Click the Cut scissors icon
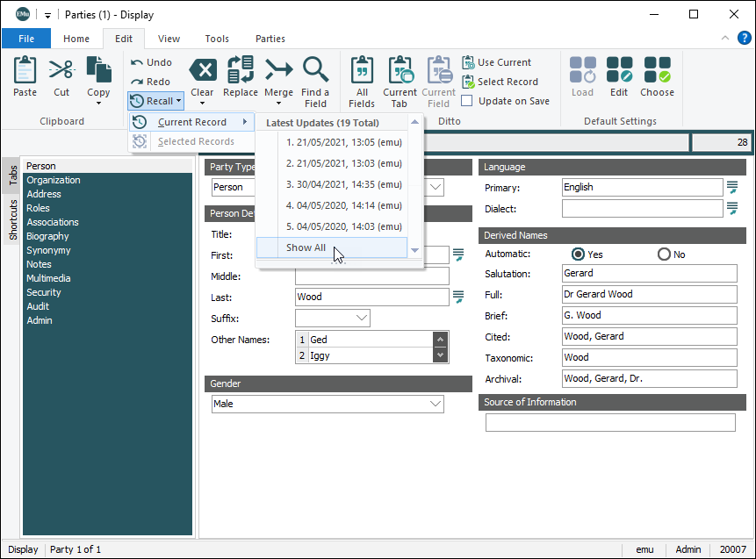Image resolution: width=756 pixels, height=559 pixels. point(61,70)
